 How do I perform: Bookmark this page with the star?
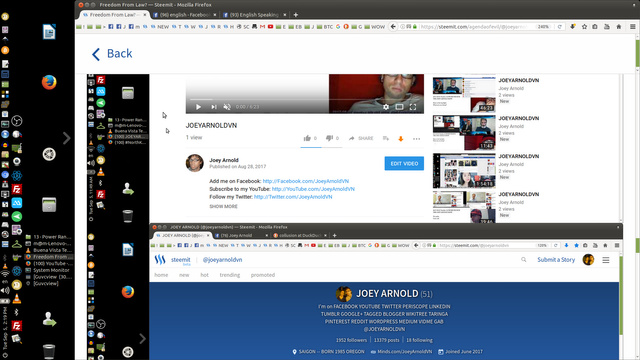pyautogui.click(x=584, y=27)
